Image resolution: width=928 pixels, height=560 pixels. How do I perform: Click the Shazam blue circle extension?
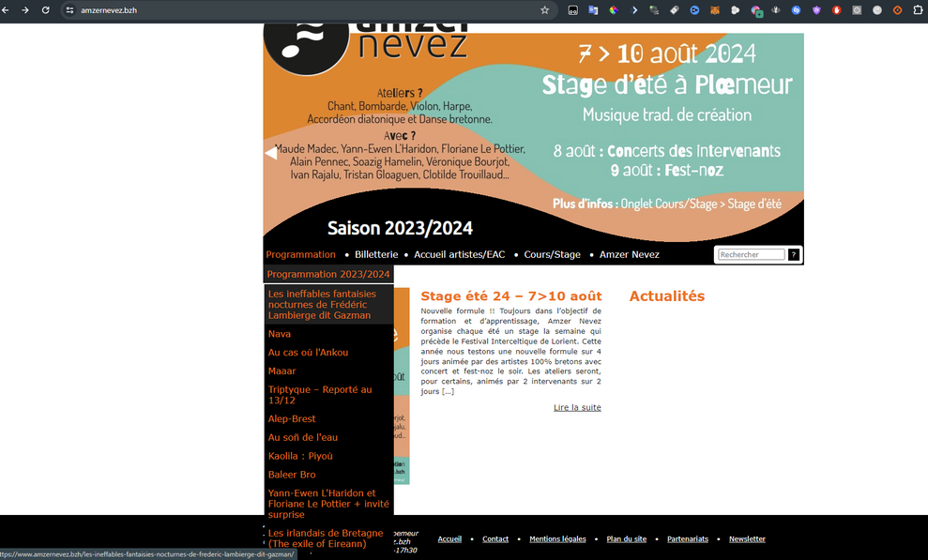pos(796,10)
